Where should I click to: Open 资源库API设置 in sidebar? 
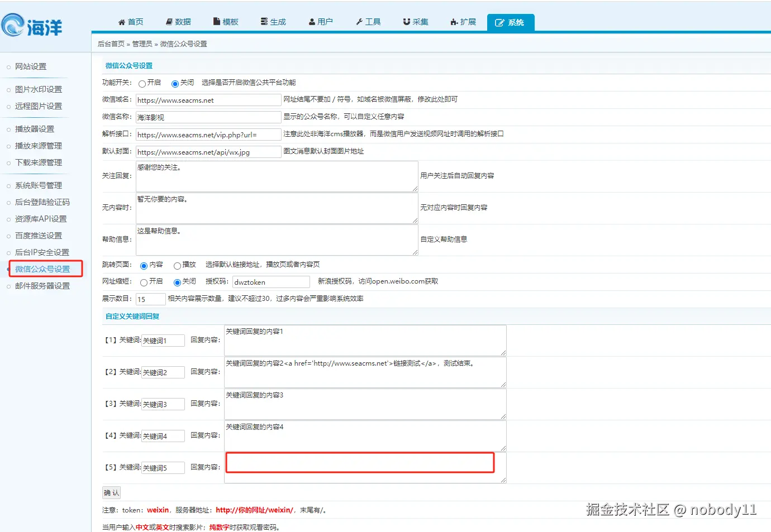[x=41, y=219]
